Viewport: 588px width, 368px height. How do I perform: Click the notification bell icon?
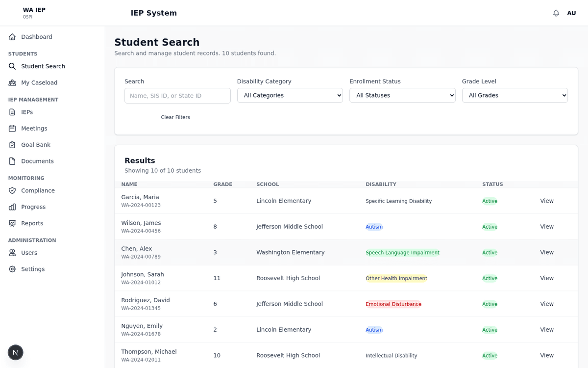[556, 13]
